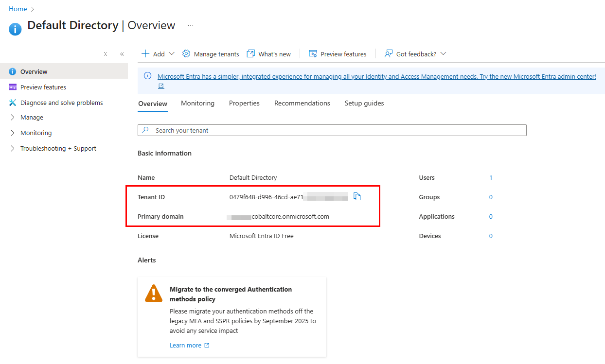Copy the Tenant ID to clipboard
Screen dimensions: 605x364
pos(357,197)
